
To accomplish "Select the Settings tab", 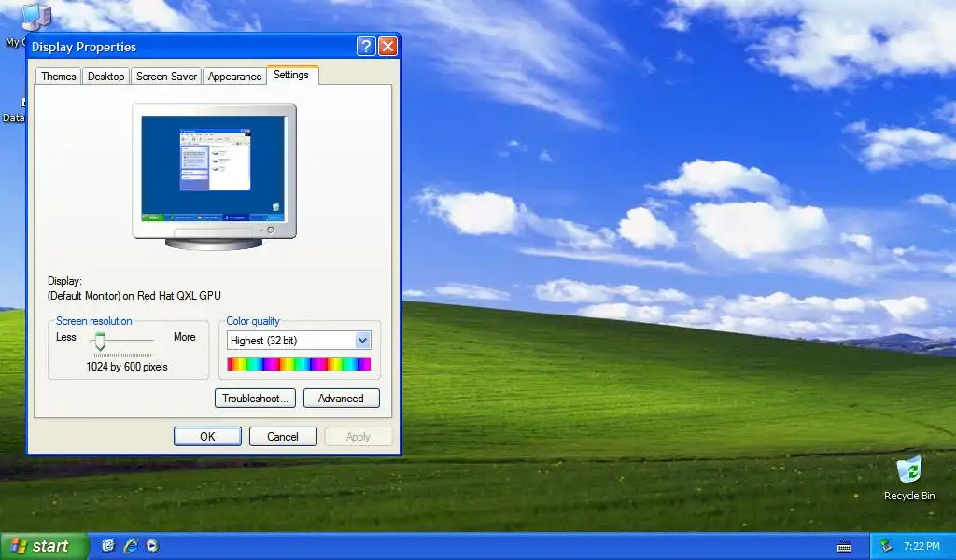I will 291,75.
